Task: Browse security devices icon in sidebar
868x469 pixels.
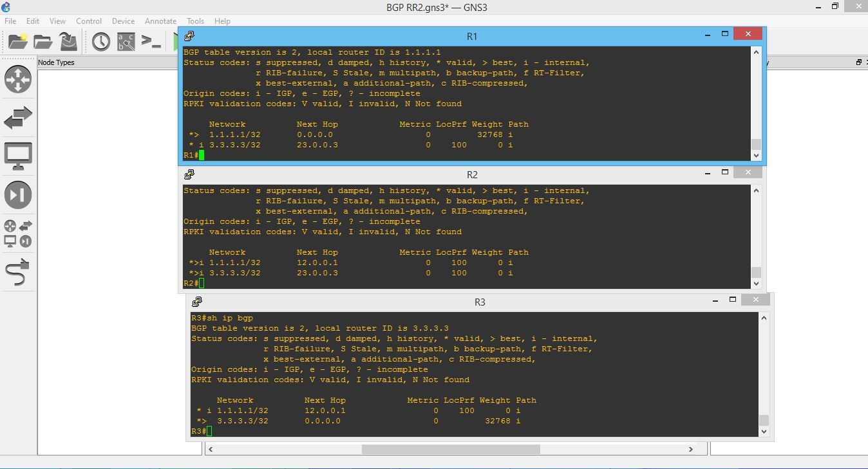Action: (18, 195)
